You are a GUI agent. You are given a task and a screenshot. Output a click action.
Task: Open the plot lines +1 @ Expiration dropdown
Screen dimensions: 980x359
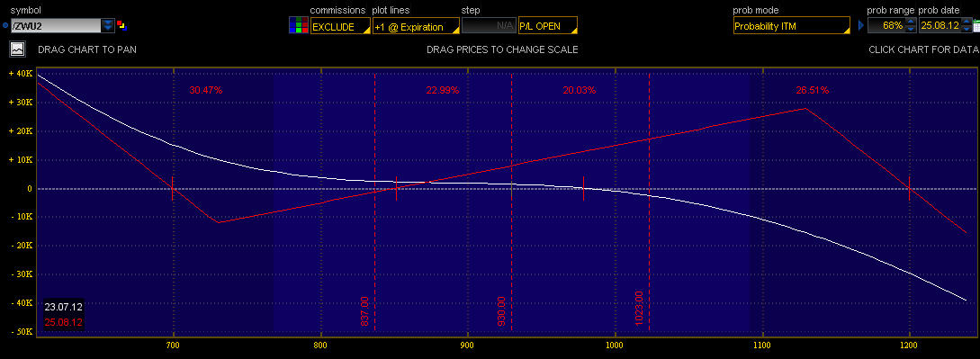(416, 26)
